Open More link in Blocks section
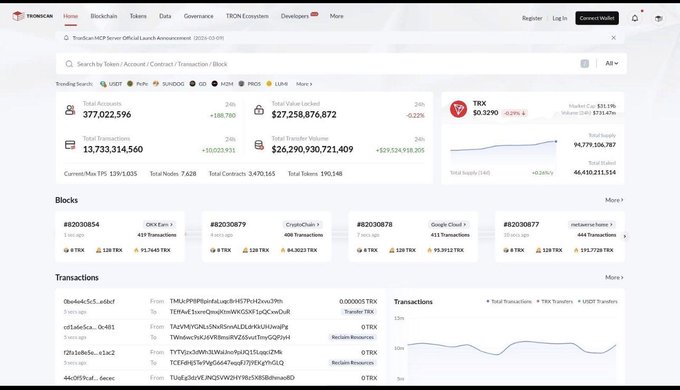This screenshot has width=680, height=390. coord(614,200)
